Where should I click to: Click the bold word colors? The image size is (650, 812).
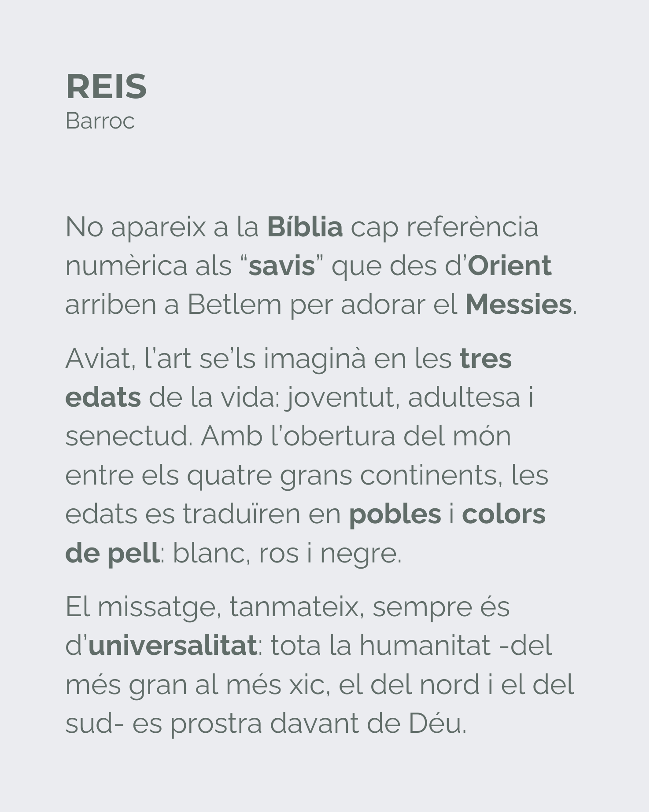504,514
